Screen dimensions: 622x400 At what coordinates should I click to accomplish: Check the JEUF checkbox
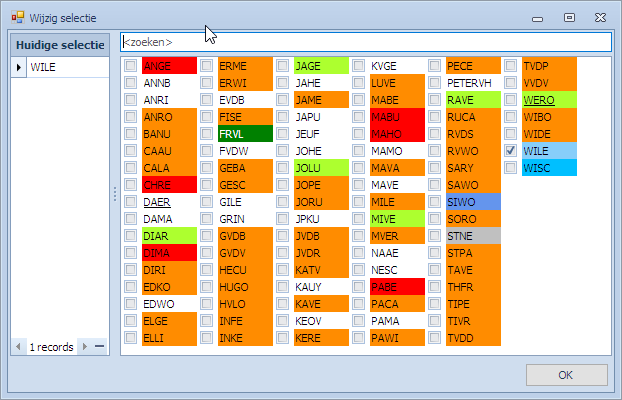point(282,134)
